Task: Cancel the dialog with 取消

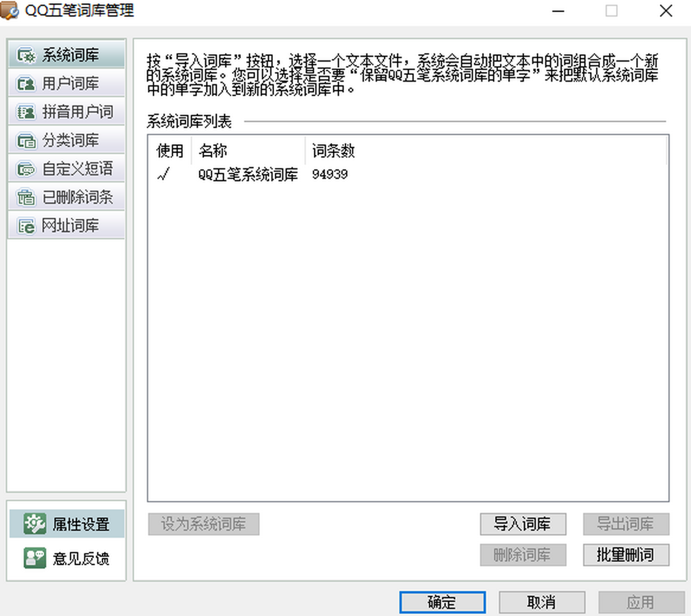Action: click(541, 602)
